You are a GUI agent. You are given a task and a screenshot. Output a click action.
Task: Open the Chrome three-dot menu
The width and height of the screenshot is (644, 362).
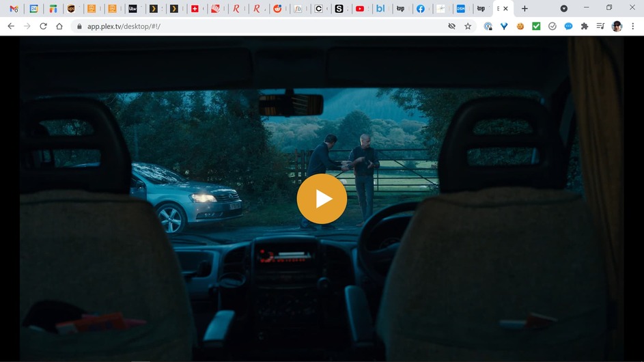point(633,27)
